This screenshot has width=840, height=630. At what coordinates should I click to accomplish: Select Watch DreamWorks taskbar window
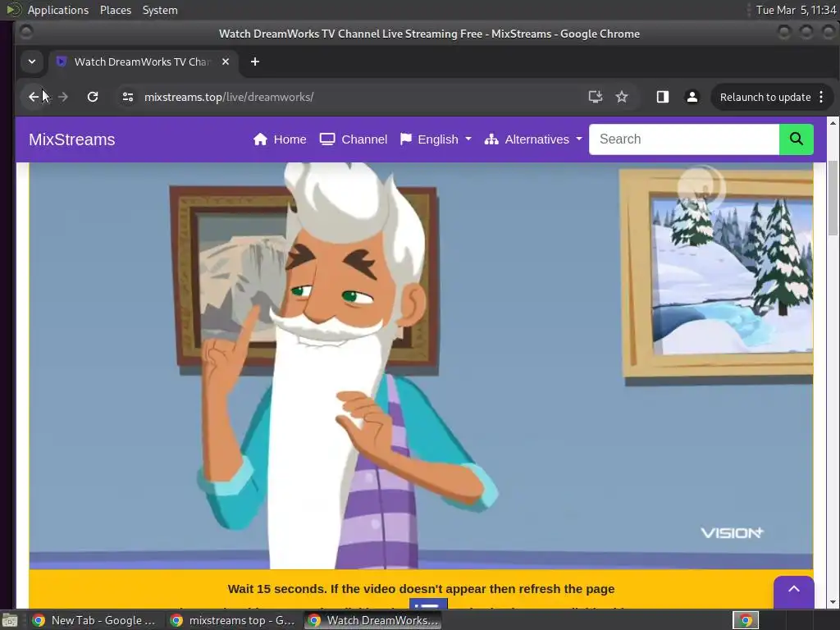374,620
